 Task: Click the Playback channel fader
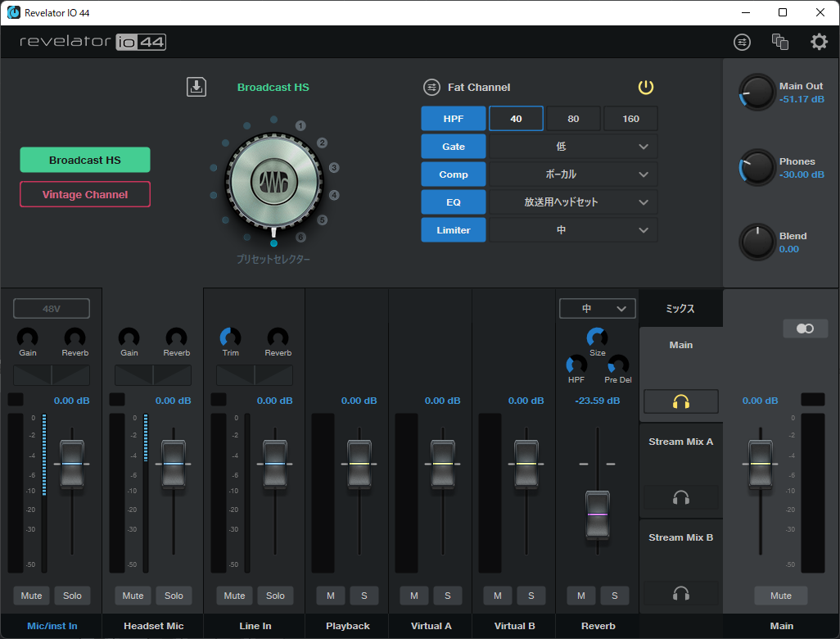pos(359,464)
